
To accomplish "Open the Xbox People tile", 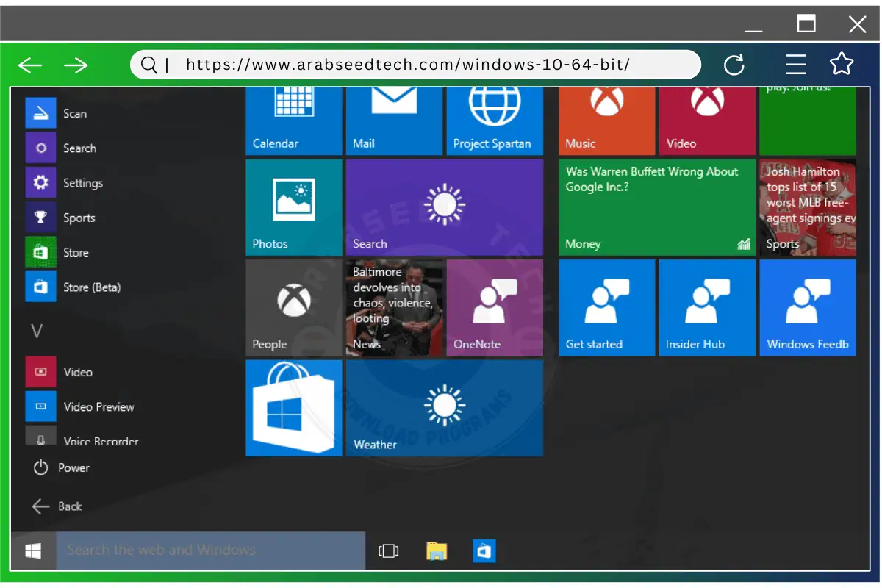I will (x=293, y=307).
